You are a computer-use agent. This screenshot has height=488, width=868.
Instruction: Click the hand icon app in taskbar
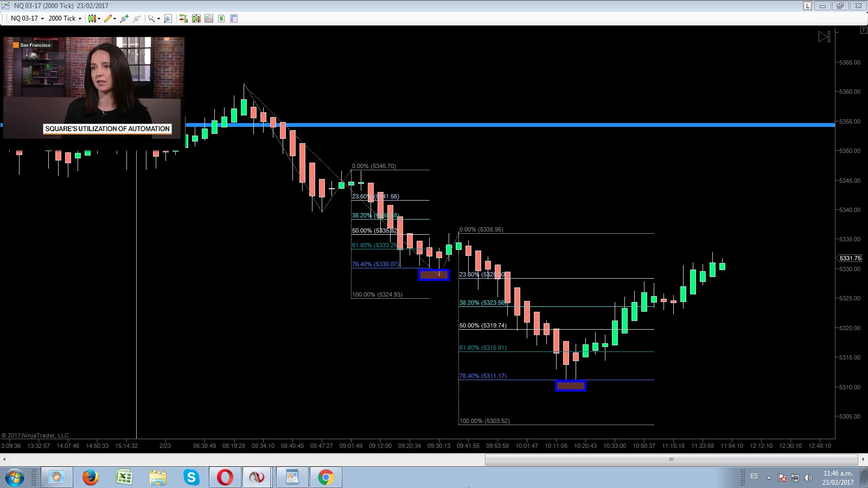point(57,477)
